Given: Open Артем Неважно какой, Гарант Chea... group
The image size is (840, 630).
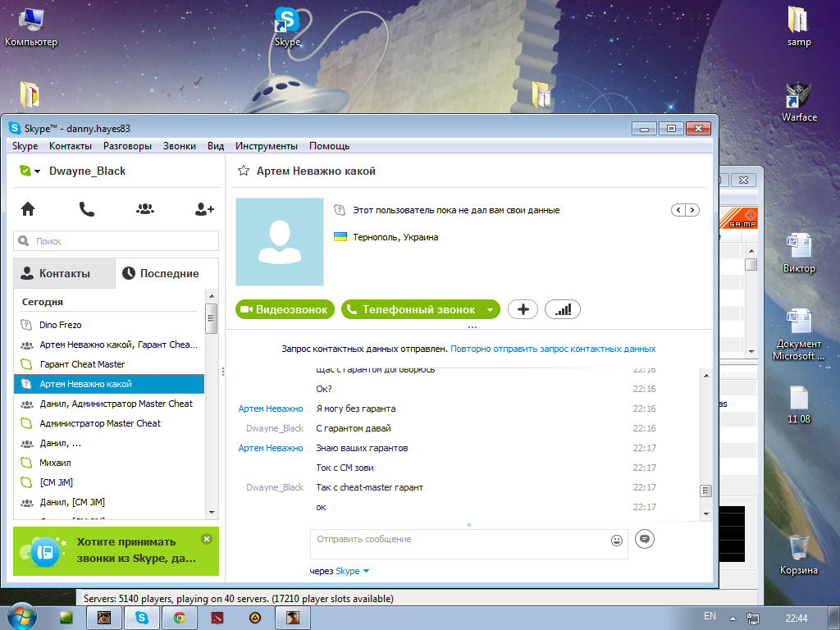Looking at the screenshot, I should point(109,345).
